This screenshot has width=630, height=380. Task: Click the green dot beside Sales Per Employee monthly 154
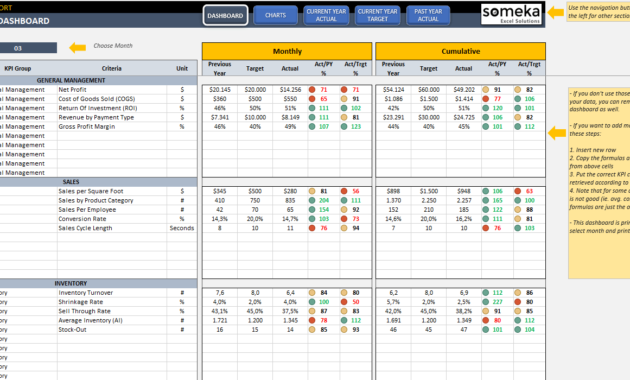312,210
